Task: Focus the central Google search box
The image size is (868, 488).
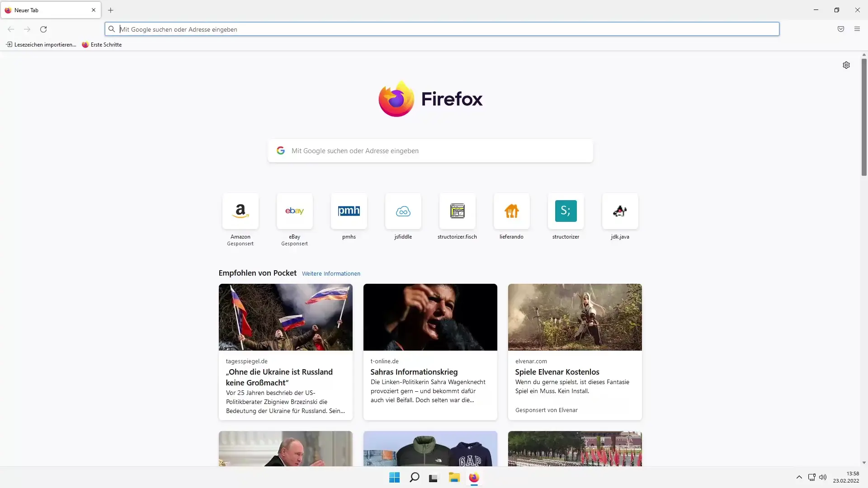Action: click(429, 151)
